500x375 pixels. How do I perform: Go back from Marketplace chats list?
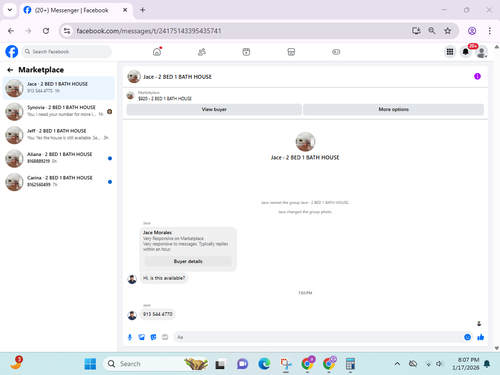(x=10, y=70)
